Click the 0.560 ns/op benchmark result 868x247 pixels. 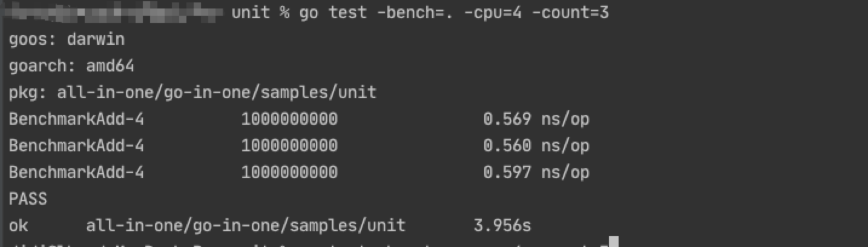(x=536, y=146)
